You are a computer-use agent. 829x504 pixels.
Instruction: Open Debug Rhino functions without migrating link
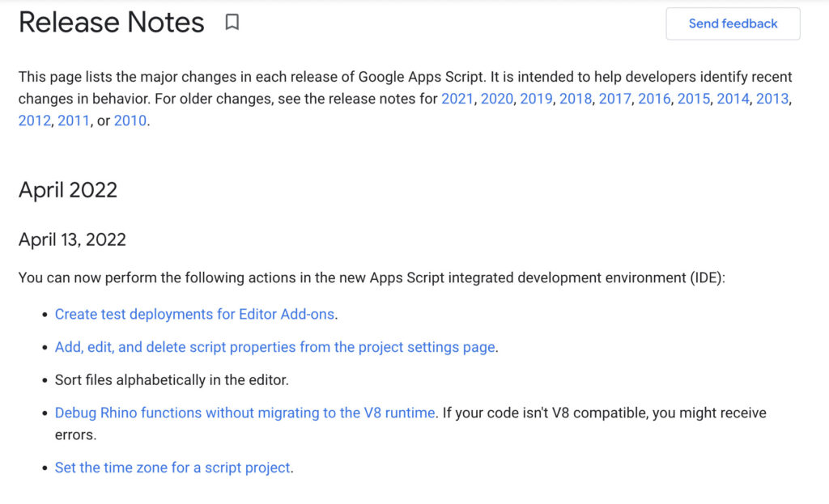[x=244, y=413]
